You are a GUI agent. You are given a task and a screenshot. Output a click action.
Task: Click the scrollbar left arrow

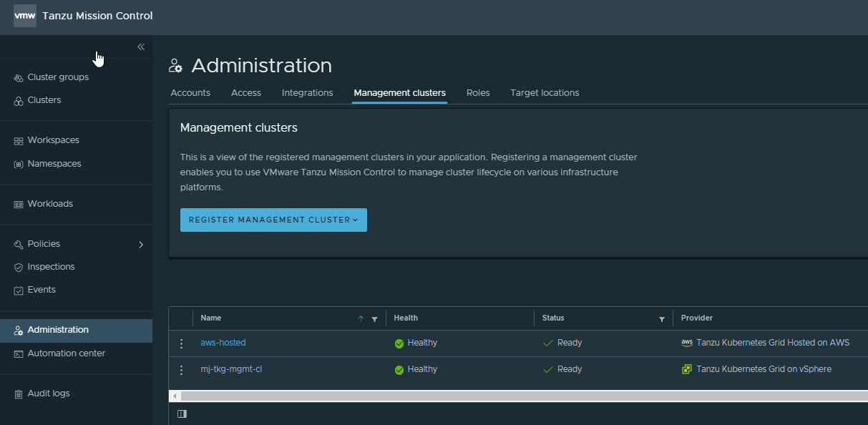click(x=175, y=396)
